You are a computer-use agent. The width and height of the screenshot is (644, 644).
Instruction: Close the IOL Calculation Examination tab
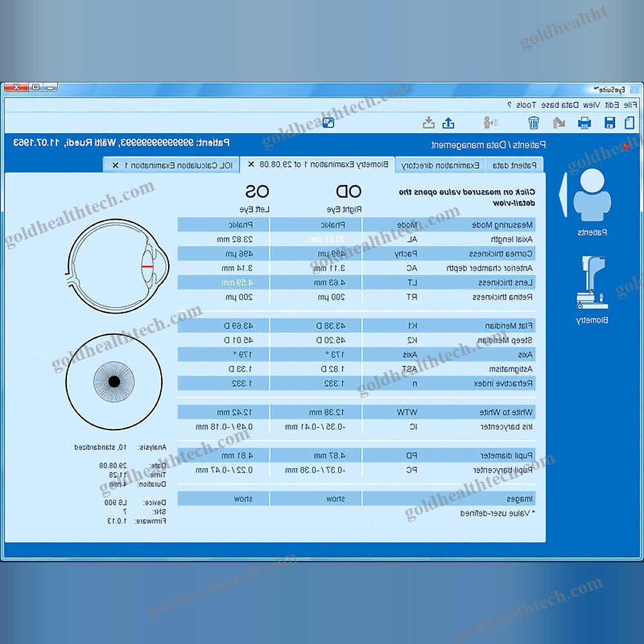115,165
